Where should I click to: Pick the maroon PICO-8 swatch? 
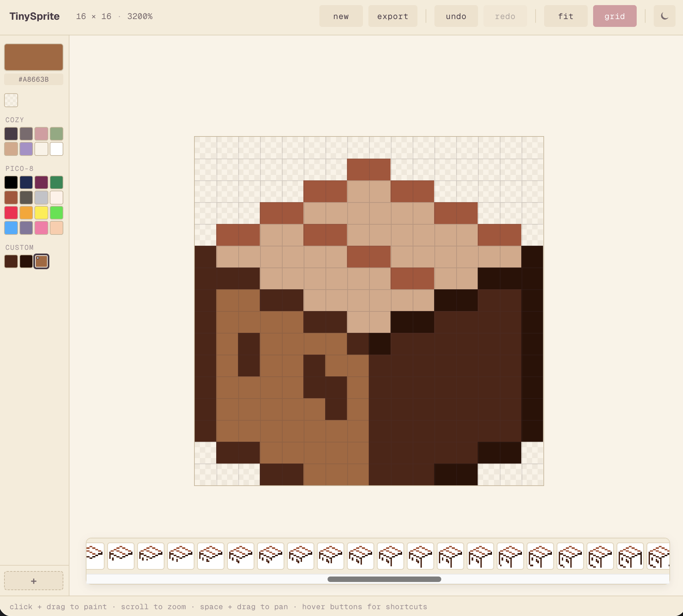coord(41,182)
